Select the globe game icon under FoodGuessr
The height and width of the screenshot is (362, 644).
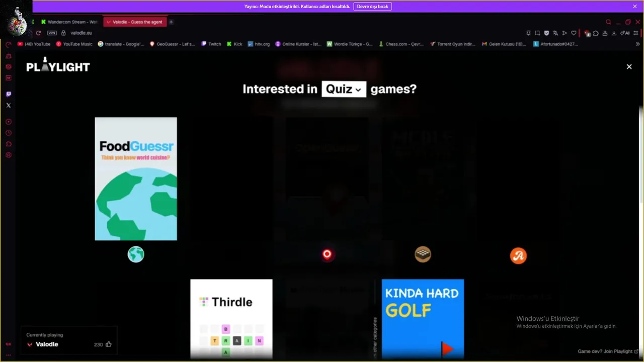pos(136,255)
